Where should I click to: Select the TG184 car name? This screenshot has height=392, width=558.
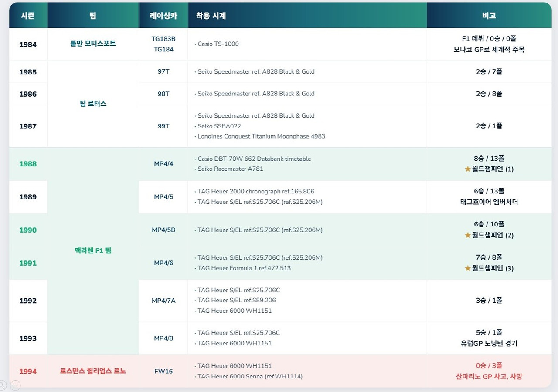[163, 49]
